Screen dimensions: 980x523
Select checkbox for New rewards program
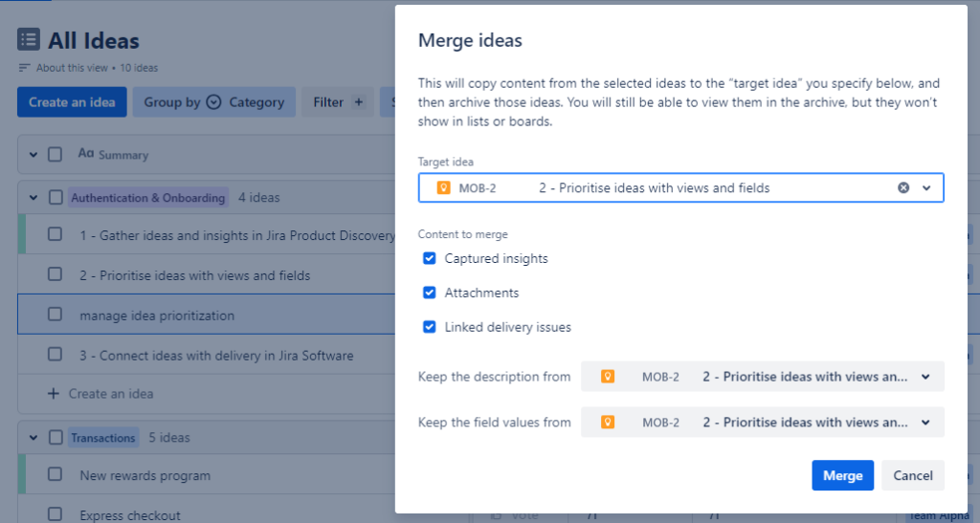tap(55, 474)
